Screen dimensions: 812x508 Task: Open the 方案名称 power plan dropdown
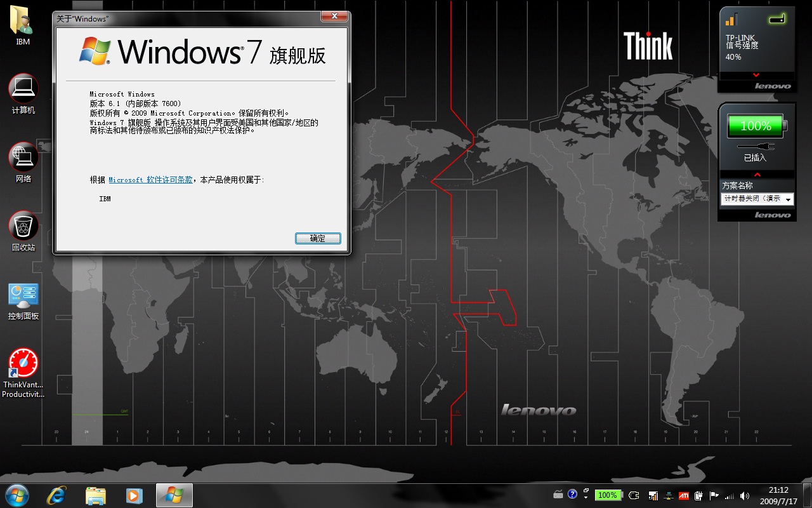[x=757, y=199]
